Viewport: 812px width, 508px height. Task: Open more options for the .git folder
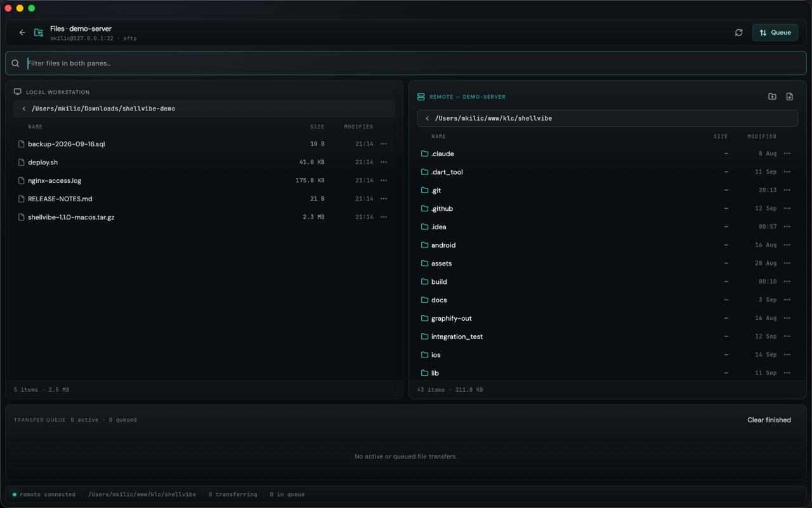click(787, 190)
